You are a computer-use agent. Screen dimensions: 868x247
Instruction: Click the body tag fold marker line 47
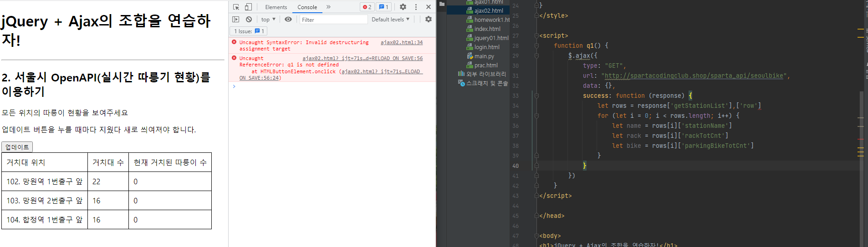tap(536, 236)
